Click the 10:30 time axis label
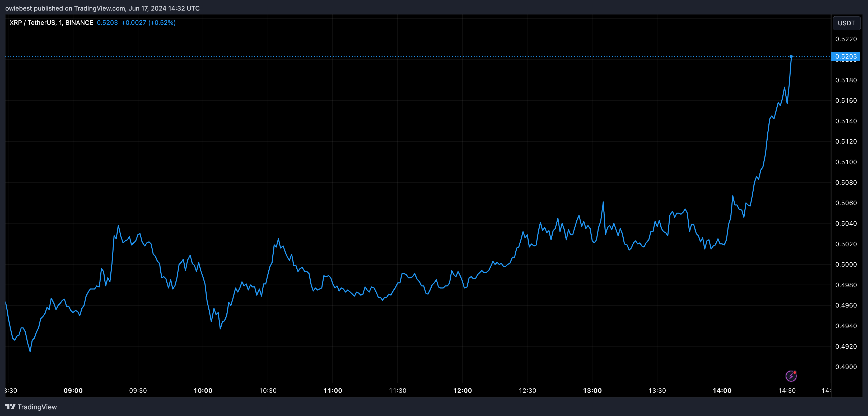The width and height of the screenshot is (868, 416). pos(268,390)
